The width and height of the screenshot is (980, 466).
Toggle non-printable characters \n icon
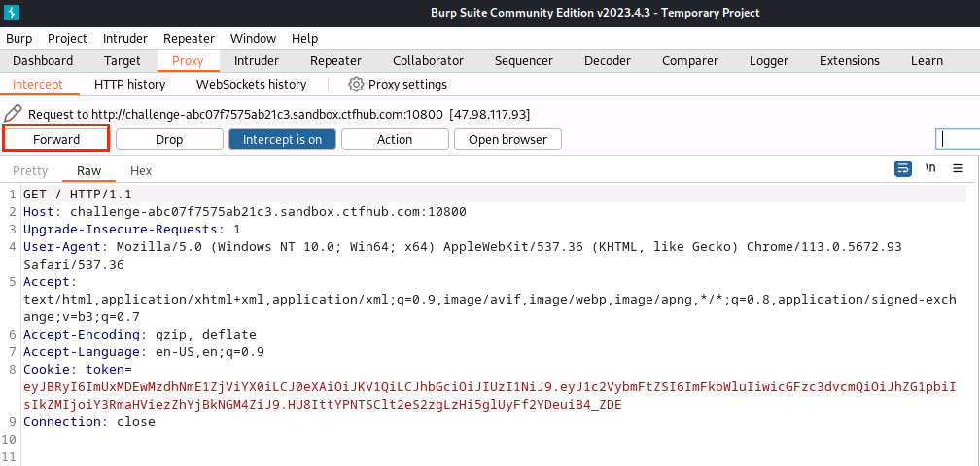click(930, 168)
